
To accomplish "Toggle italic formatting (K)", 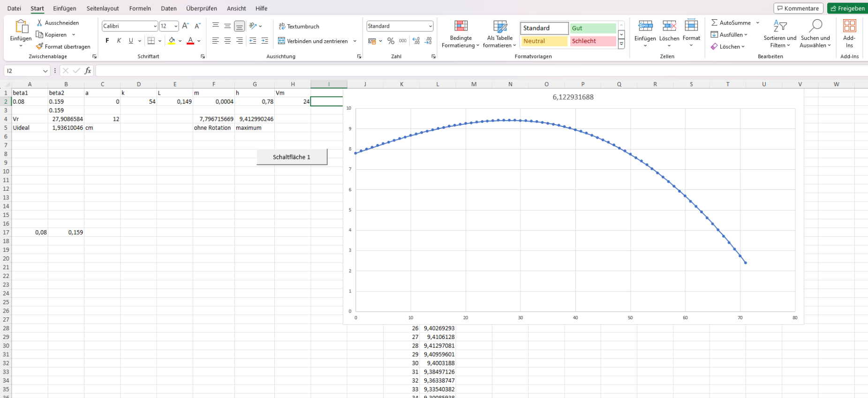I will click(119, 41).
